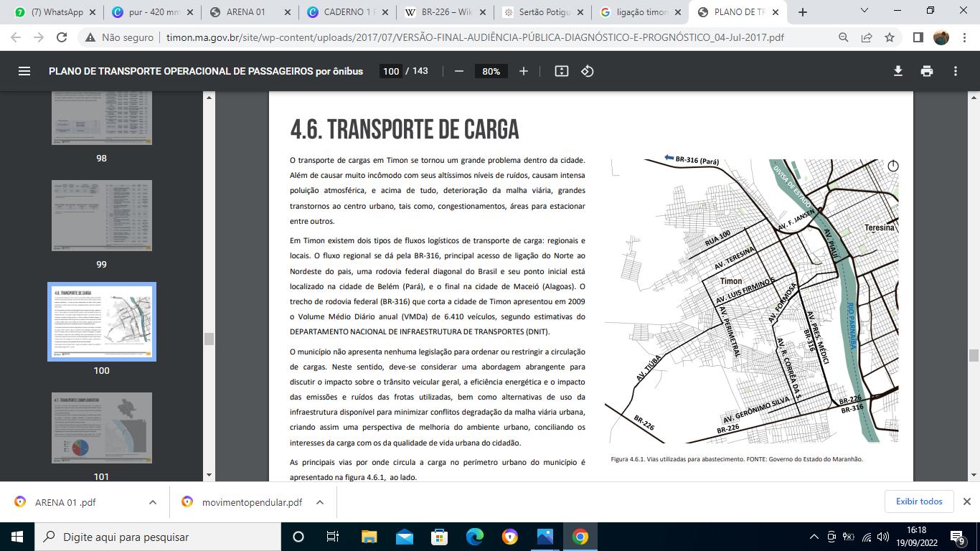
Task: Click the '4.6. TRANSPORTE DE CARGA' heading
Action: 405,130
